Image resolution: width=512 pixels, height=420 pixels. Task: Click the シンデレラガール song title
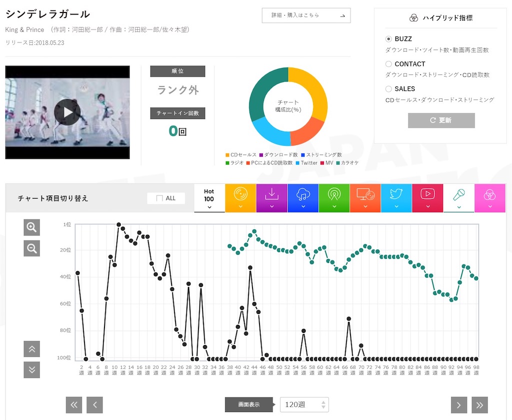tap(47, 14)
